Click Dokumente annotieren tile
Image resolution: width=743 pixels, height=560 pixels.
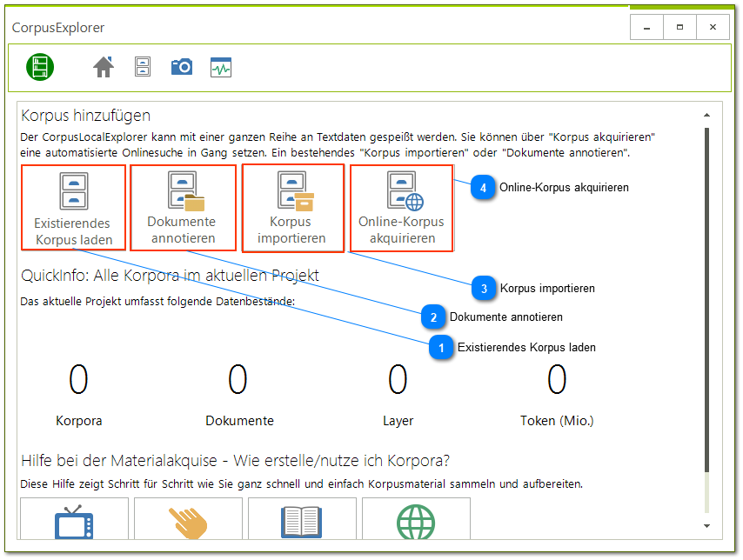pos(183,208)
